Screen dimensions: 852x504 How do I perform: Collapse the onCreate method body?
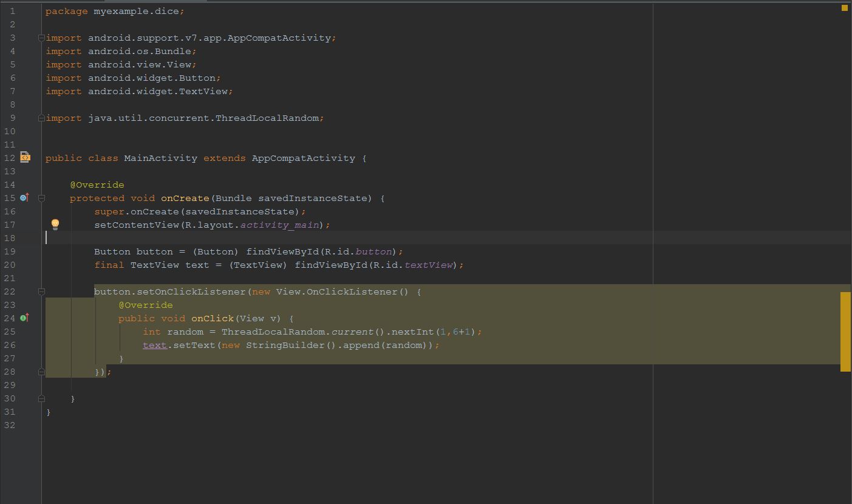[41, 198]
